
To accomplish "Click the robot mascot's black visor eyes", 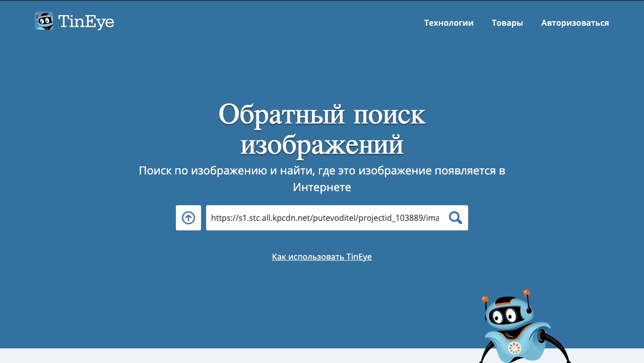I will [x=505, y=316].
